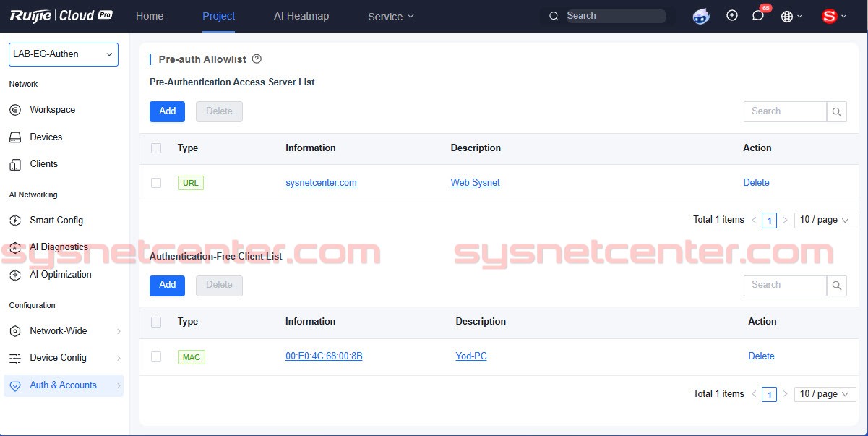Select page 1 in Client List pagination

[770, 395]
